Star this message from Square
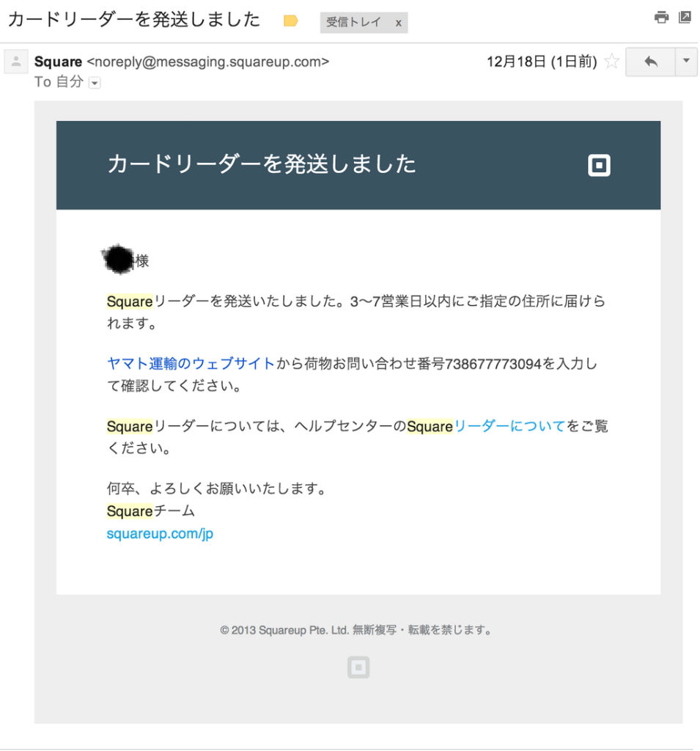The image size is (700, 751). [611, 62]
